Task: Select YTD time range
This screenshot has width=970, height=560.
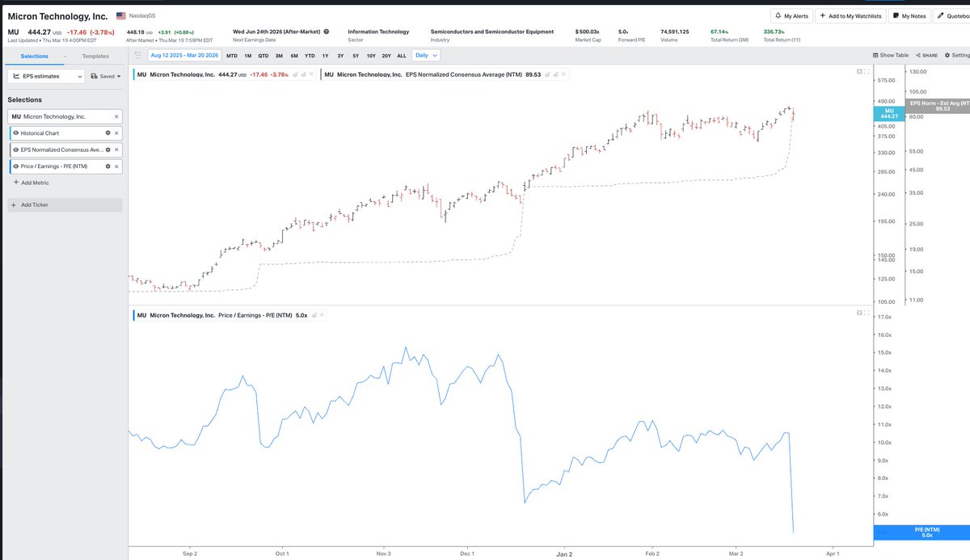Action: click(x=310, y=55)
